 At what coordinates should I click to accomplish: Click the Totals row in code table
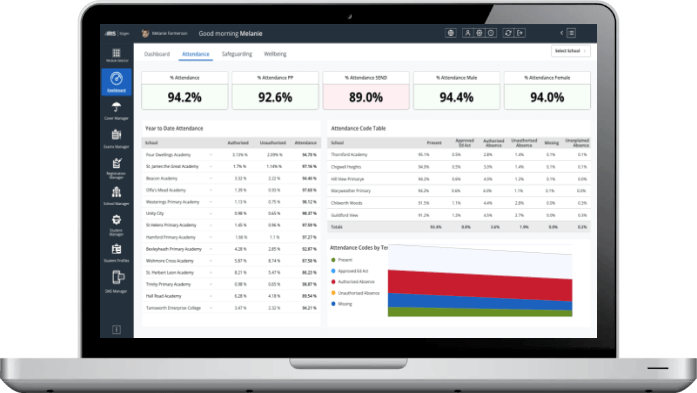coord(459,227)
